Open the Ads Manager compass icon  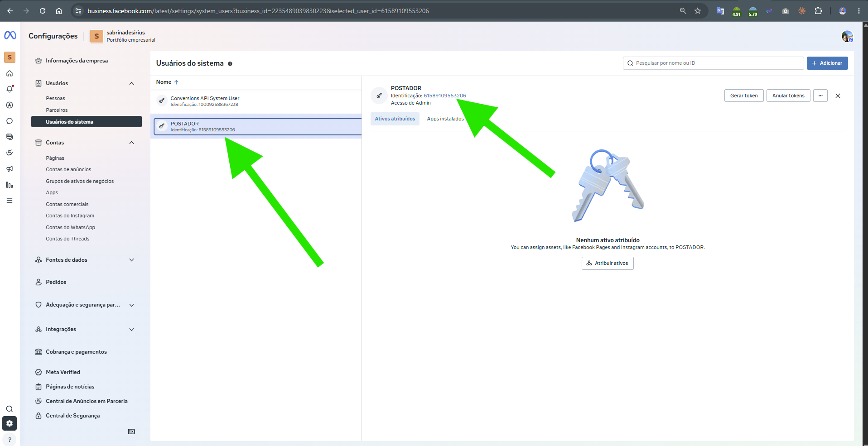[x=10, y=105]
